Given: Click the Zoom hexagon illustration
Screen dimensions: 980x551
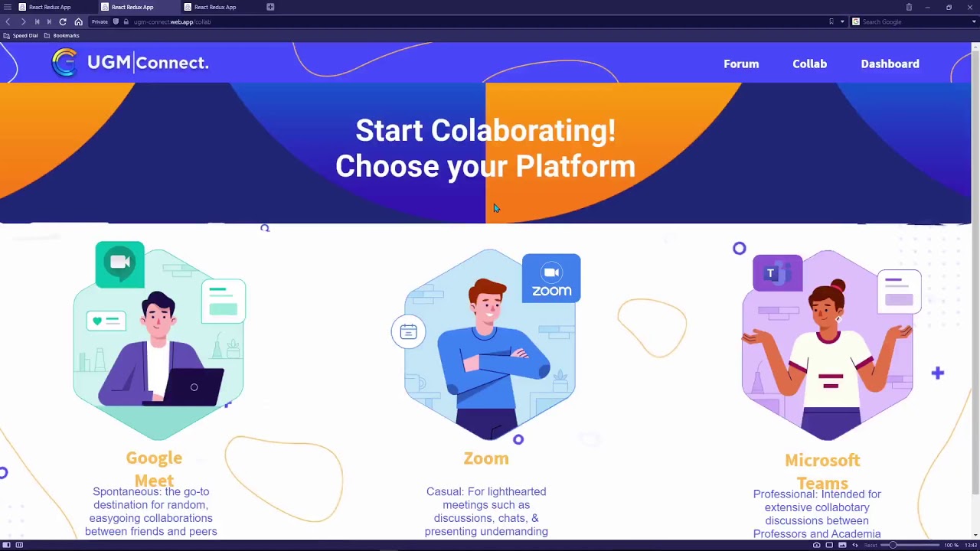Looking at the screenshot, I should pos(490,345).
